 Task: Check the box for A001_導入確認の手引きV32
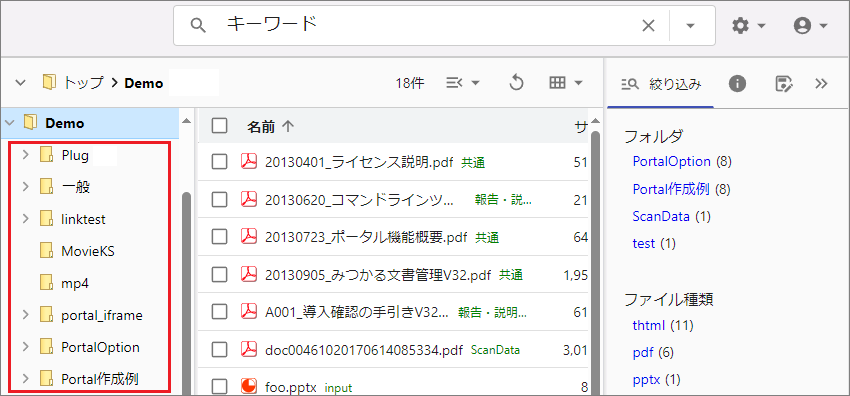point(220,311)
